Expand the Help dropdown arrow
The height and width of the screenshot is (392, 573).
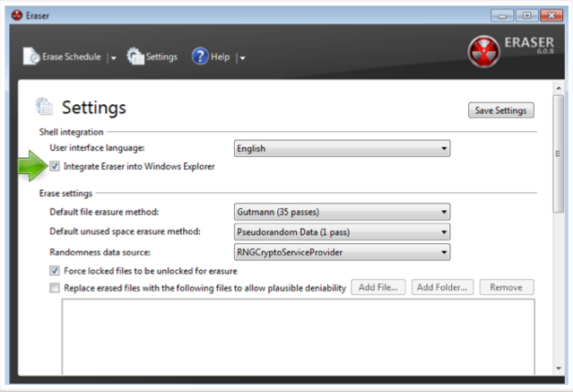[242, 57]
